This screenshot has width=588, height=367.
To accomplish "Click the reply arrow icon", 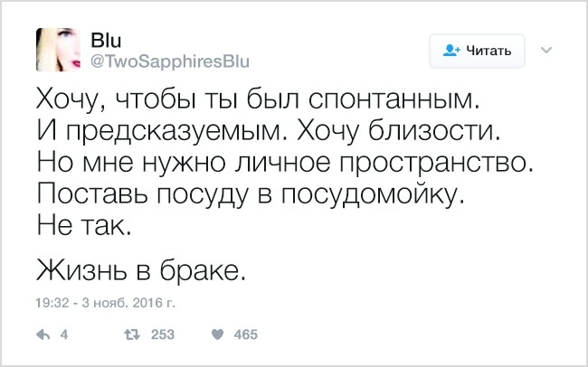I will click(x=41, y=334).
